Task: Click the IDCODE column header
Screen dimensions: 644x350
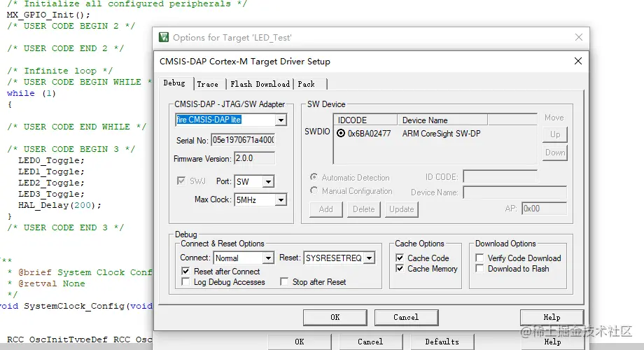Action: [x=365, y=120]
